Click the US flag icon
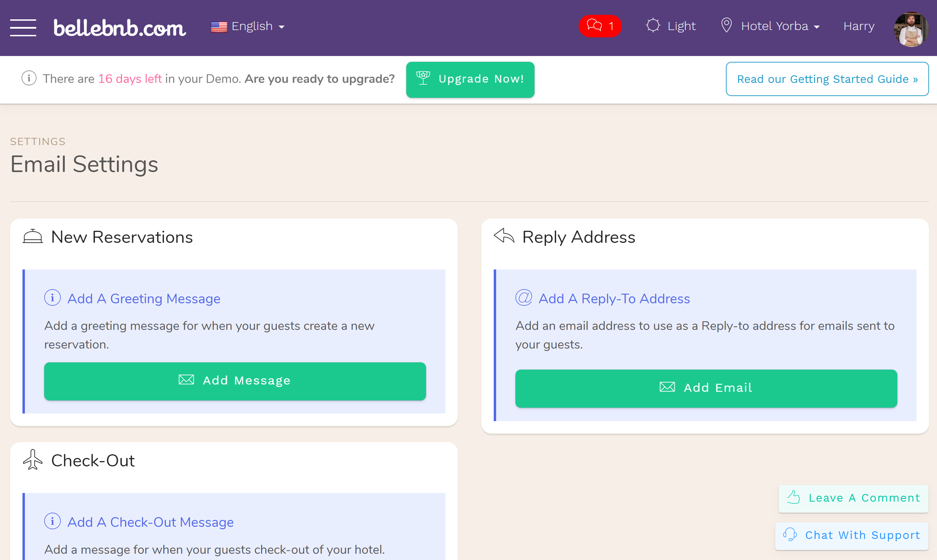937x560 pixels. 219,27
